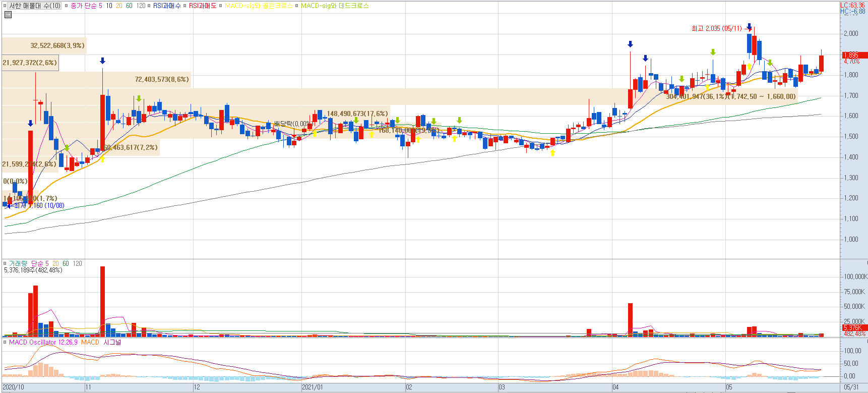Select the MACD-sig와 데드크로스 label
868x393 pixels.
(x=335, y=6)
